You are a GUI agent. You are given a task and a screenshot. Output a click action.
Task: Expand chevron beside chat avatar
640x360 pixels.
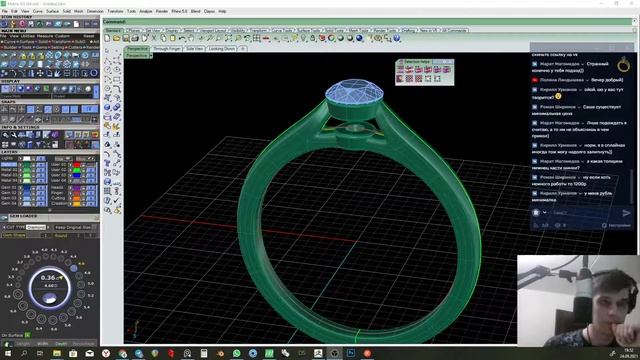[545, 213]
